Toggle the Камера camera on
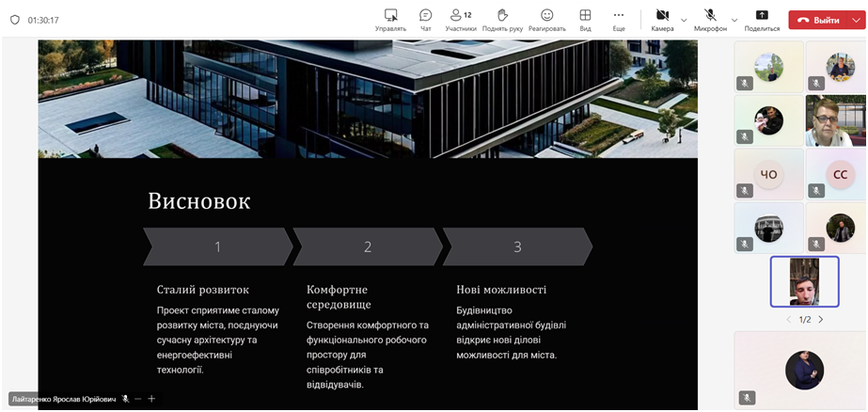The image size is (868, 412). (661, 19)
